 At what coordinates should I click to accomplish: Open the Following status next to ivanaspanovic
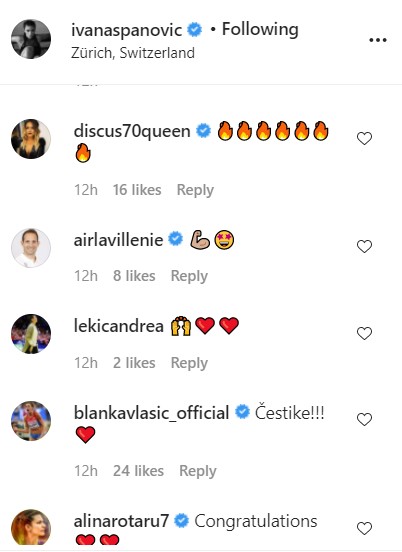click(x=260, y=30)
